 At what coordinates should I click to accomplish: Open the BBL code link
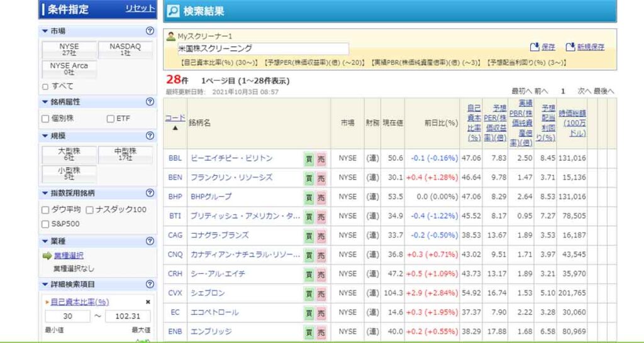[x=175, y=158]
